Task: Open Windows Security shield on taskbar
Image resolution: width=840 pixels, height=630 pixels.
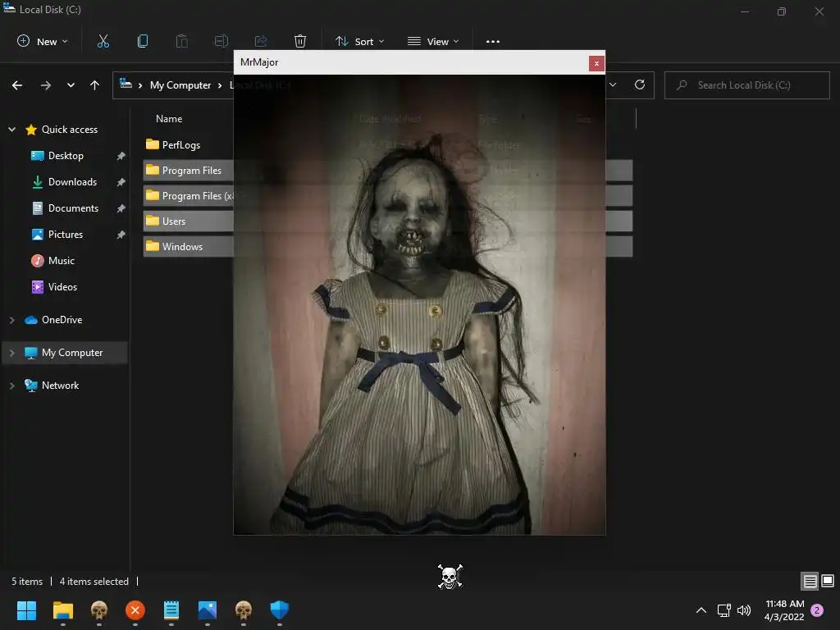Action: pyautogui.click(x=280, y=609)
